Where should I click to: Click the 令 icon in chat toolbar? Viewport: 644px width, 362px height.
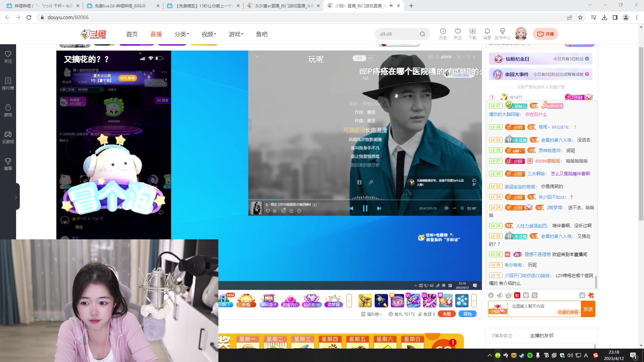pyautogui.click(x=535, y=295)
